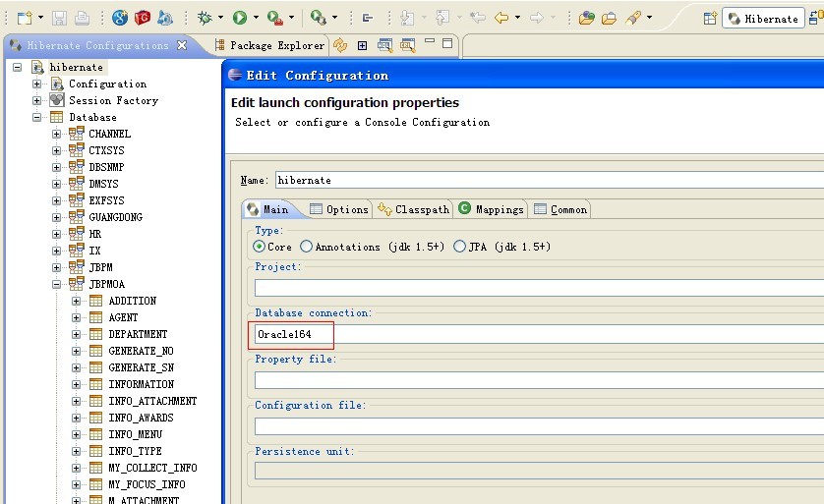Minimize the Hibernate Configurations view panel
Viewport: 824px width, 504px height.
click(x=430, y=41)
